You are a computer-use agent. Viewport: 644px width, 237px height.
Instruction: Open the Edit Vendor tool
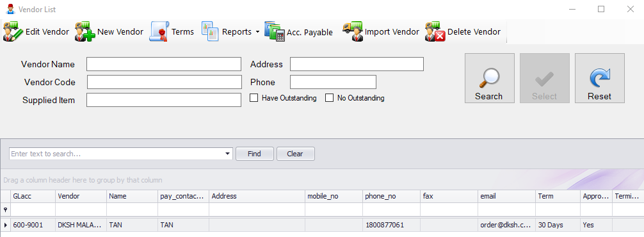(36, 31)
